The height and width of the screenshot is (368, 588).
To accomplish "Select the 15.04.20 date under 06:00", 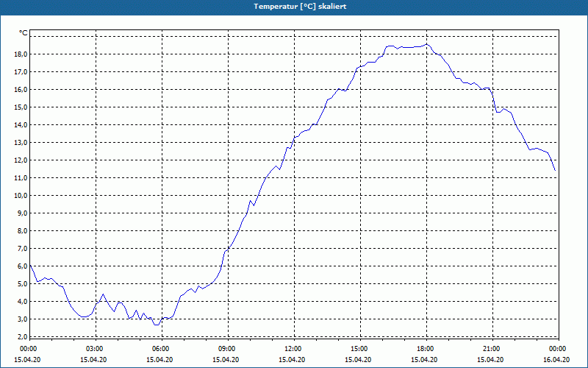I will point(159,359).
